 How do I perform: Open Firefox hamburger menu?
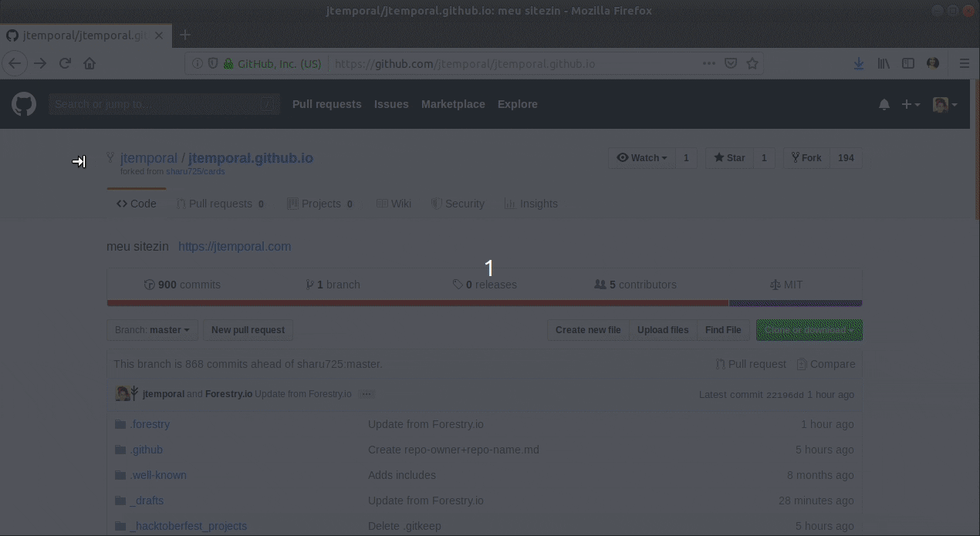(964, 64)
